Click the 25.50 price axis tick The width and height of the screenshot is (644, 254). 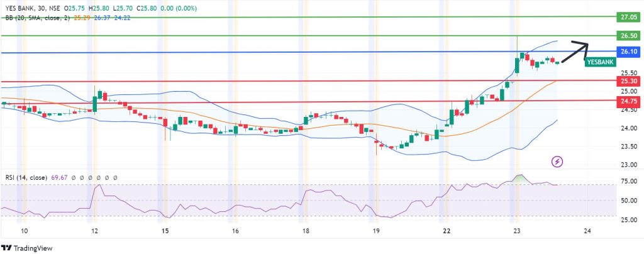(x=629, y=73)
